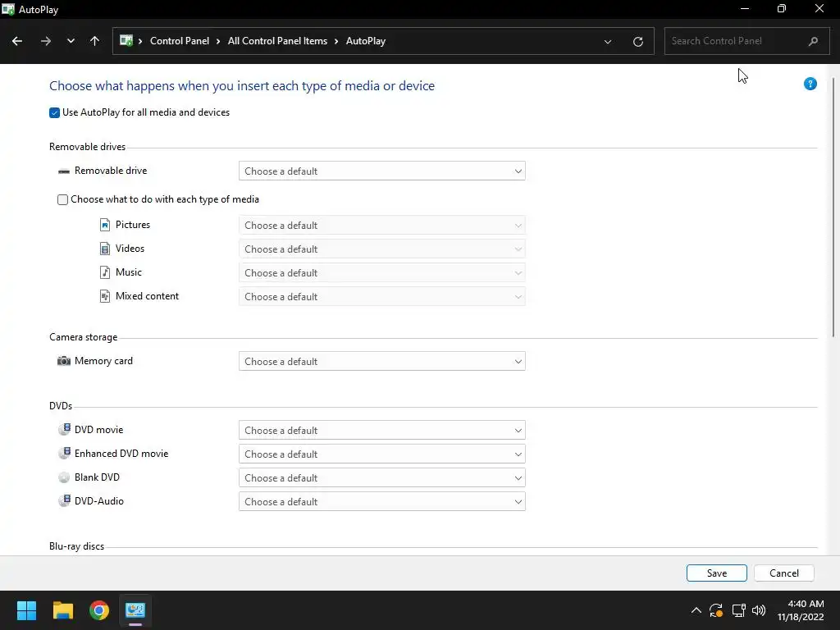Click the Back arrow in navigation bar
This screenshot has height=630, width=840.
(17, 41)
